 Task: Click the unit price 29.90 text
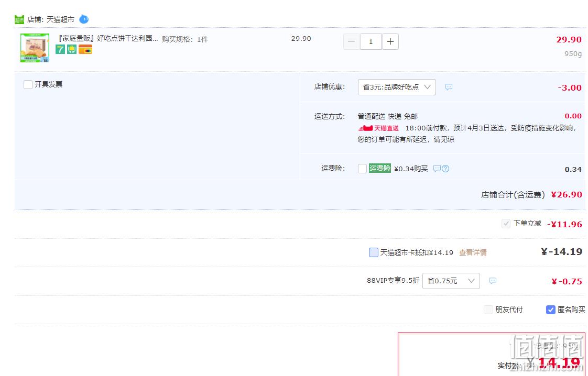[x=301, y=39]
